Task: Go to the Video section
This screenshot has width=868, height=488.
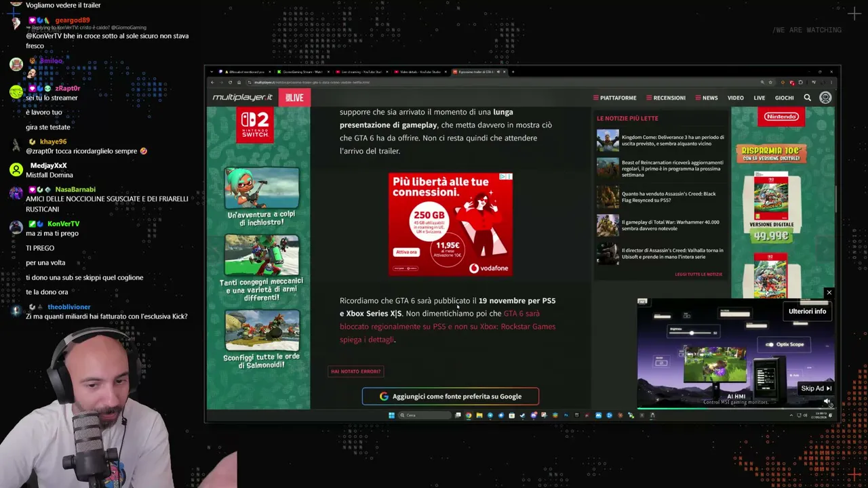Action: coord(736,98)
